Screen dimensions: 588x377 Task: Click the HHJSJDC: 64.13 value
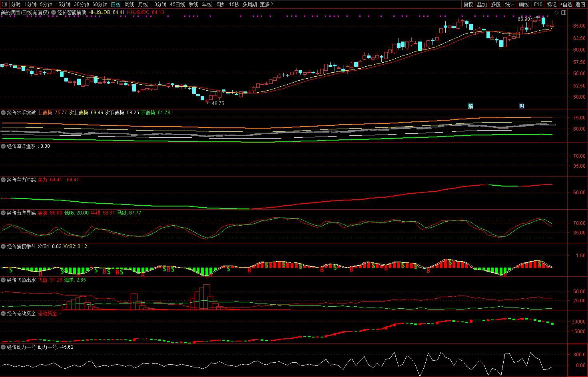(x=146, y=12)
